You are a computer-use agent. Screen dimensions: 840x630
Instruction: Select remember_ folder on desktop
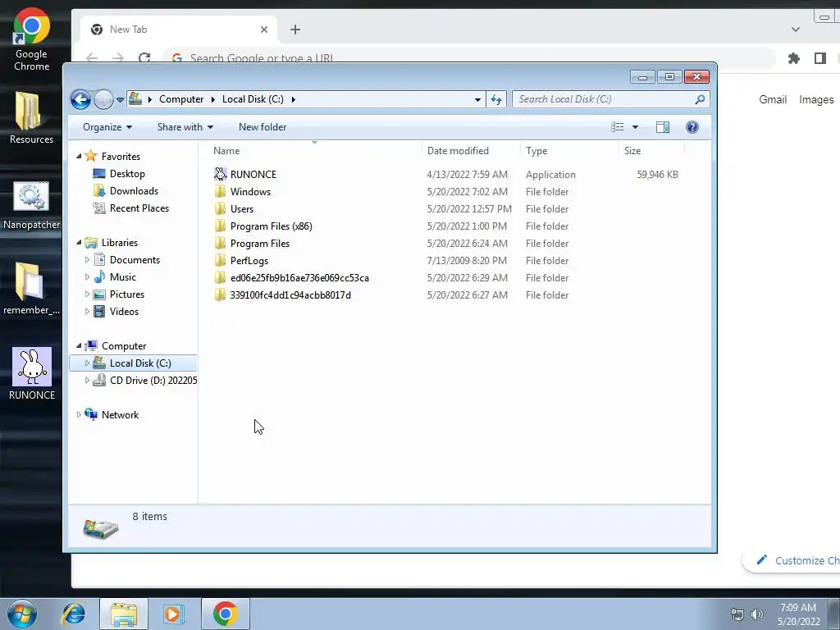click(x=31, y=288)
